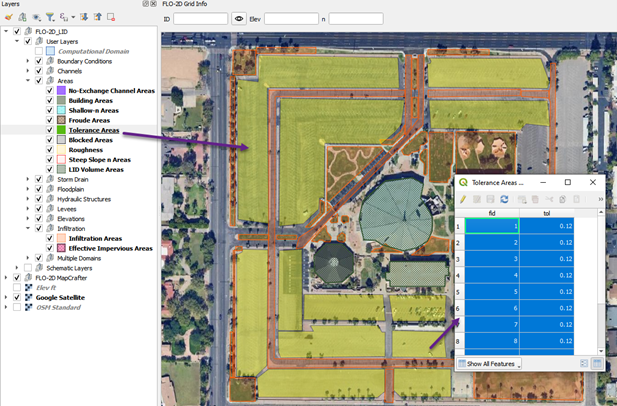
Task: Uncheck the Building Areas layer checkbox
Action: pyautogui.click(x=50, y=100)
